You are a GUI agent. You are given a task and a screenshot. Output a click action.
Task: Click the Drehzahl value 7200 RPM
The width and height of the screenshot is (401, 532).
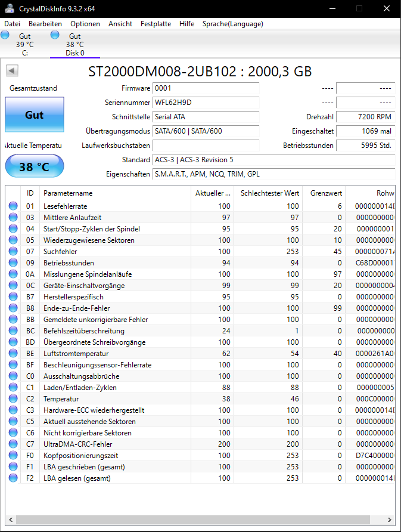[x=365, y=117]
